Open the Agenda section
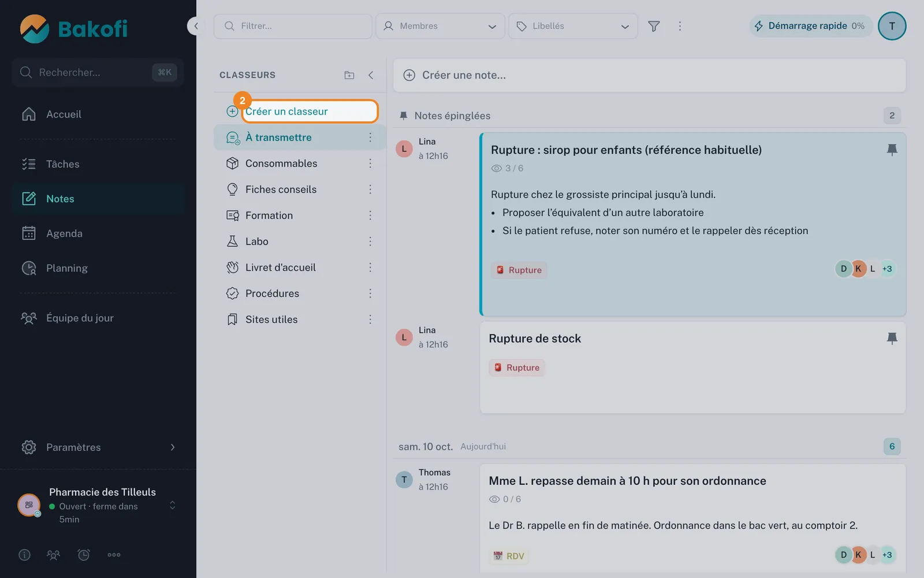 pos(98,234)
